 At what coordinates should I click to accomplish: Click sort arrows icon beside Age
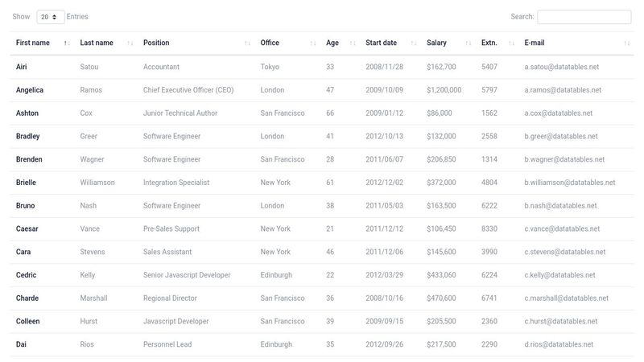coord(353,43)
